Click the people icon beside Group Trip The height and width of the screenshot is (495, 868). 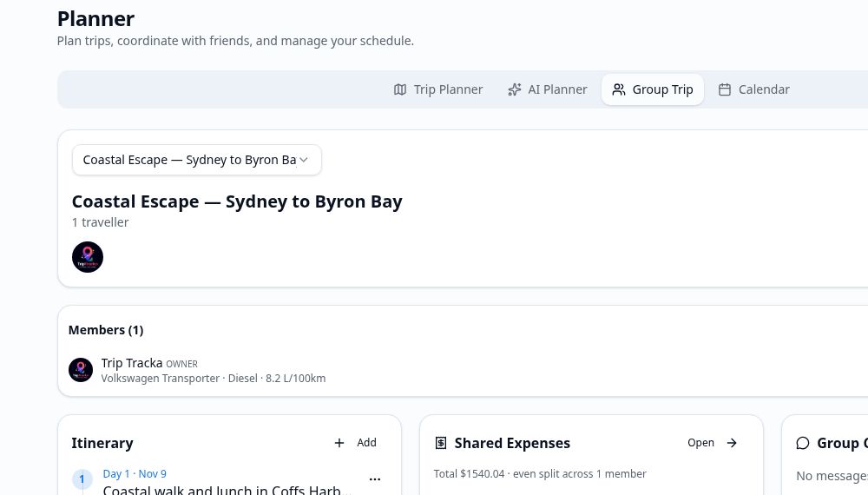point(619,89)
